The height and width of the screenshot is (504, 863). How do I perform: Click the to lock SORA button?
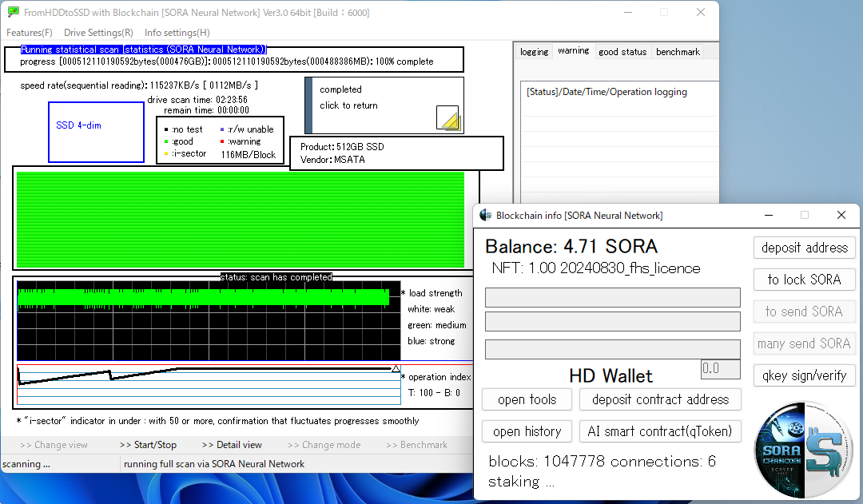pos(804,280)
